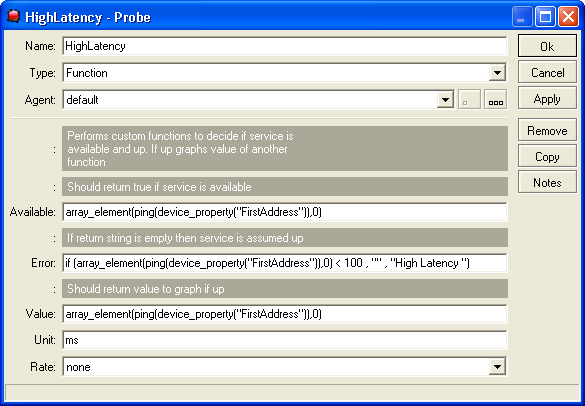585x406 pixels.
Task: Copy the HighLatency probe
Action: (x=547, y=156)
